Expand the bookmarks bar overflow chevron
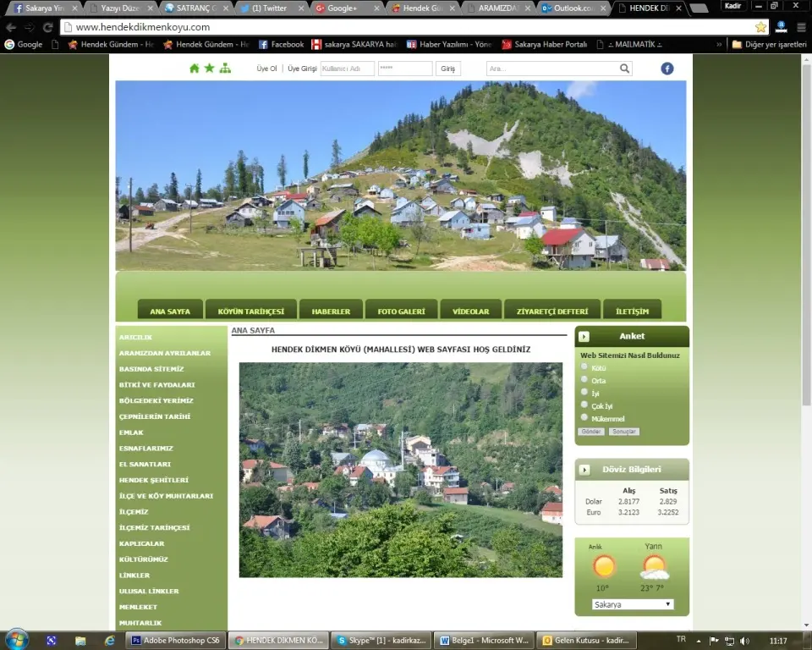Viewport: 812px width, 650px height. [719, 45]
